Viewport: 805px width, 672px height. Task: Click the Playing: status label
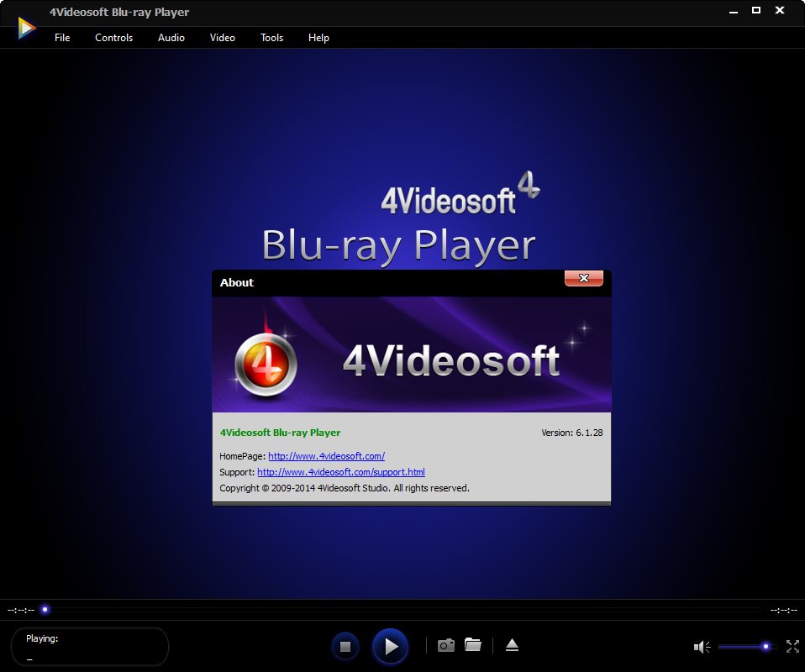[42, 638]
